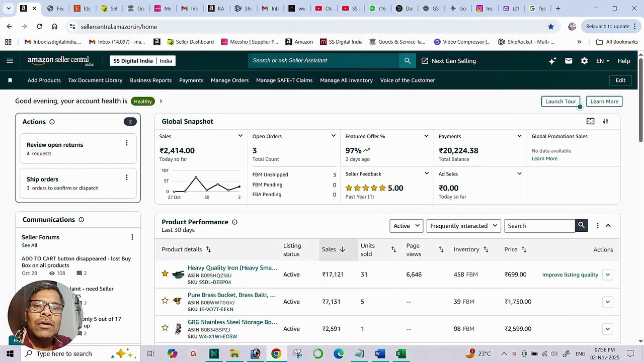Expand the Seller Feedback card dropdown
644x362 pixels.
coord(426,174)
